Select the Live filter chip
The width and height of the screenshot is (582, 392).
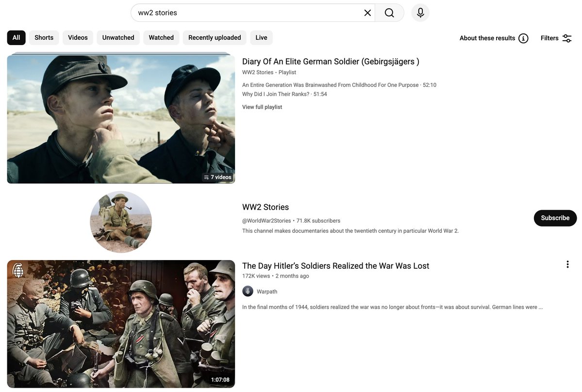[x=261, y=38]
